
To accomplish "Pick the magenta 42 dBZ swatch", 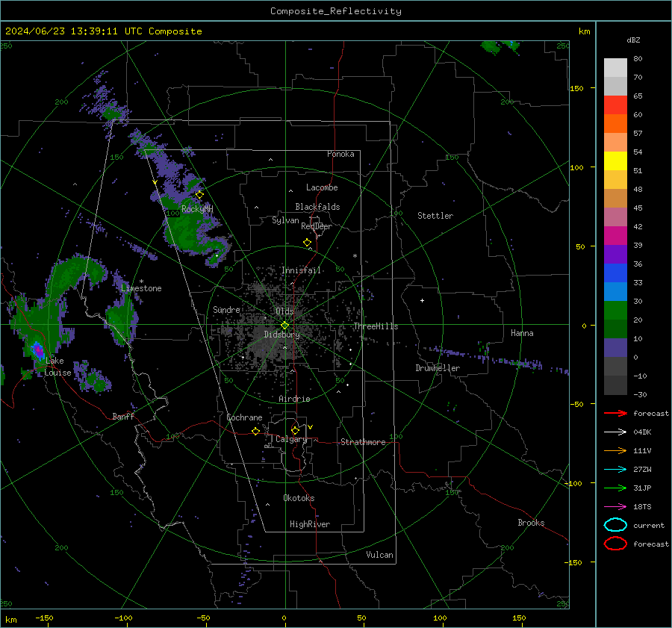I will click(x=615, y=235).
